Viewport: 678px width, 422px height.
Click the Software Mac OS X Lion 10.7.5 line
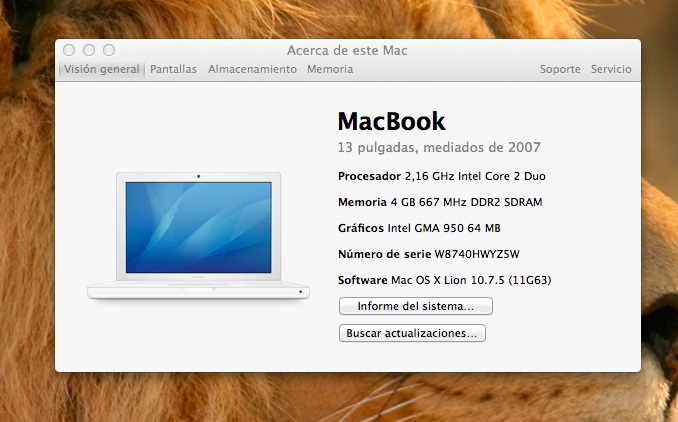(x=445, y=280)
